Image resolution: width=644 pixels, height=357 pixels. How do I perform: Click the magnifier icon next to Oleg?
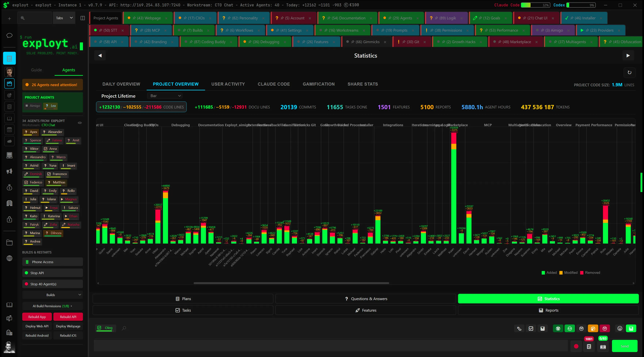[124, 328]
